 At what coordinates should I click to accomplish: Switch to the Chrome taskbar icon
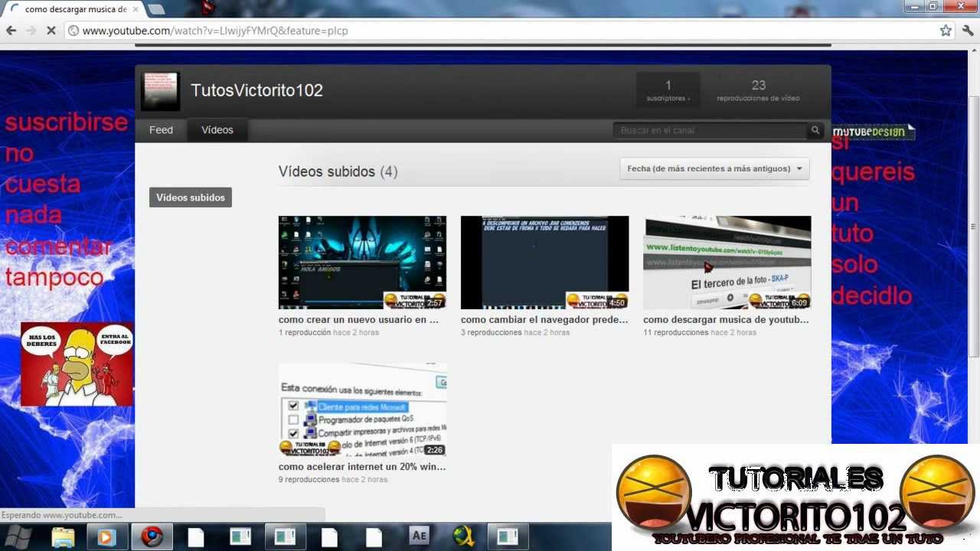(152, 537)
